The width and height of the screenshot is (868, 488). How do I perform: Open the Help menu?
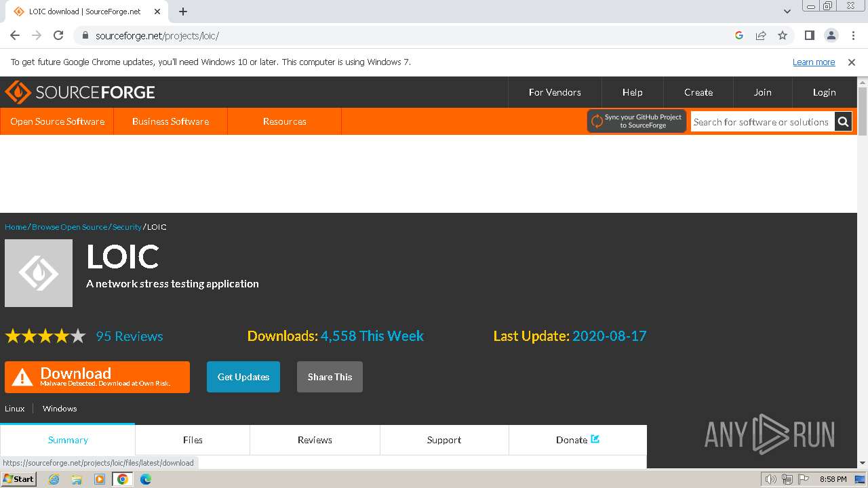632,92
